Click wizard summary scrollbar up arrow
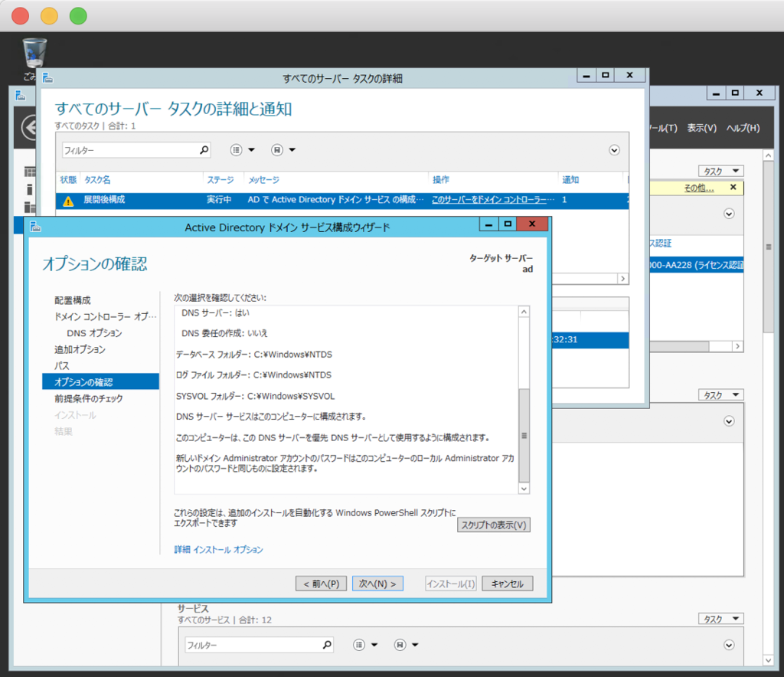The image size is (784, 677). [x=524, y=312]
